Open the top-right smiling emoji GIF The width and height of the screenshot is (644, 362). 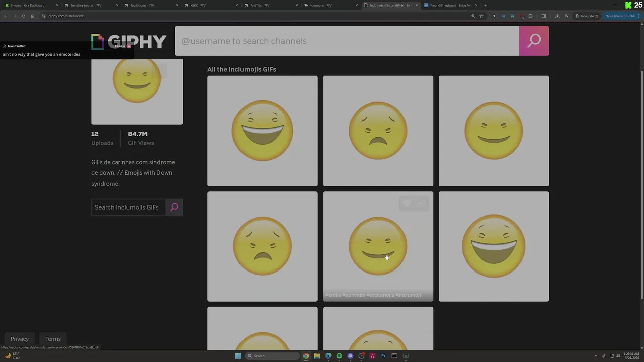[x=494, y=131]
